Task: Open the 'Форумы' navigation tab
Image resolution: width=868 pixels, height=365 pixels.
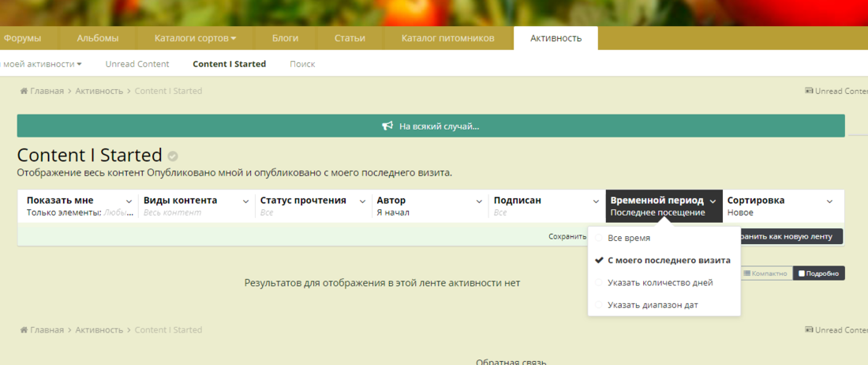Action: (22, 38)
